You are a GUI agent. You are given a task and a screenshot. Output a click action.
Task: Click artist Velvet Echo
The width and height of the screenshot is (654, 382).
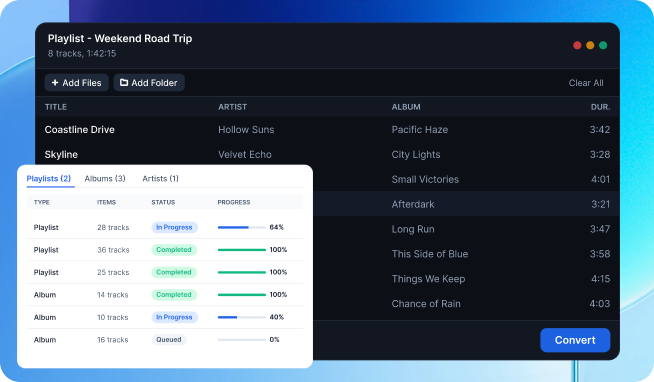pyautogui.click(x=245, y=155)
